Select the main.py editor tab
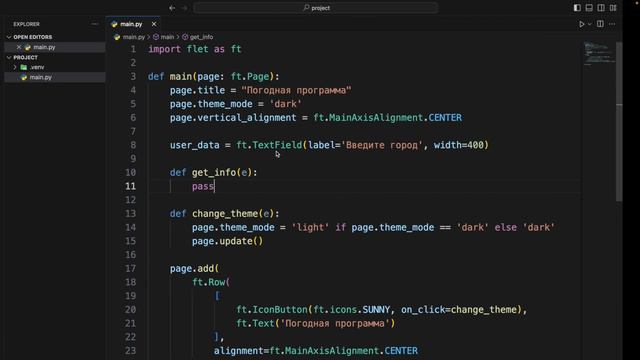Viewport: 640px width, 360px height. [x=133, y=24]
